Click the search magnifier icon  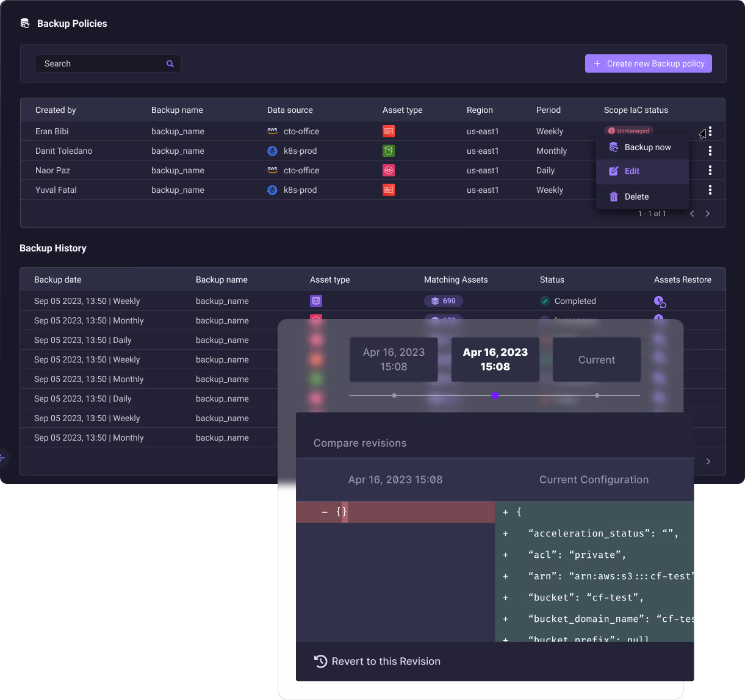[170, 63]
